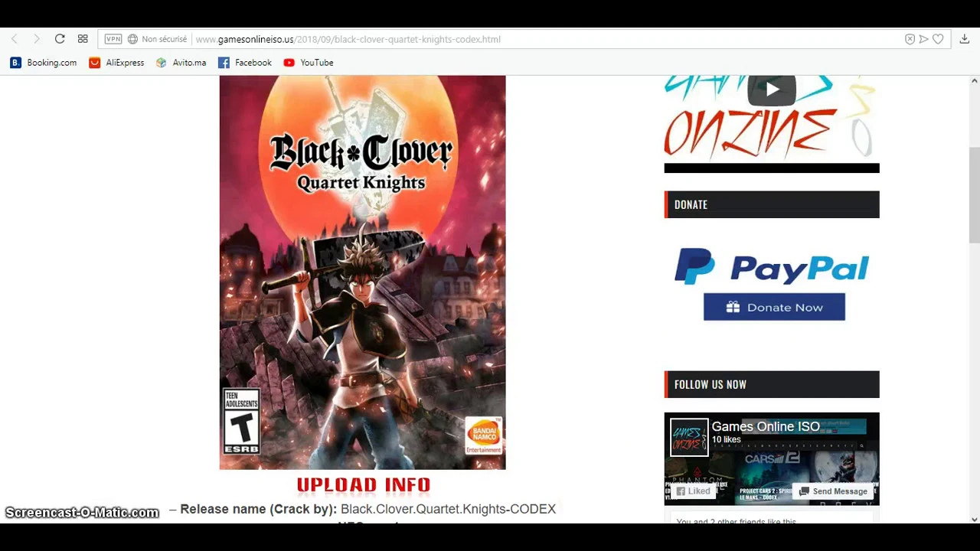
Task: Open the YouTube bookmark
Action: pos(309,63)
